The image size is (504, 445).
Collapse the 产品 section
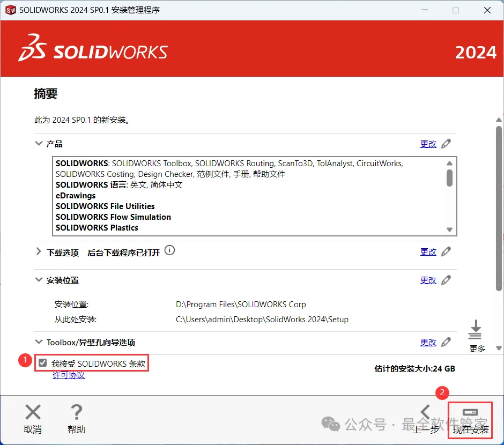39,143
